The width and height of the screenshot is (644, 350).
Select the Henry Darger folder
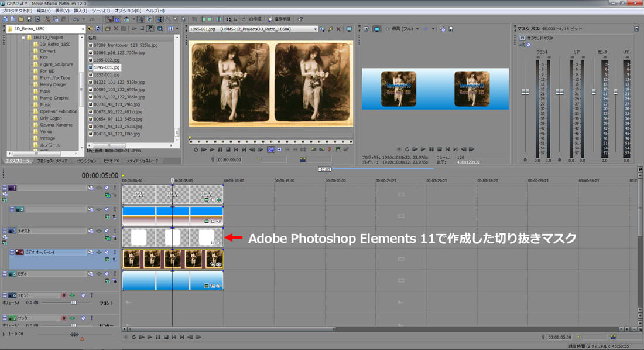tap(53, 84)
